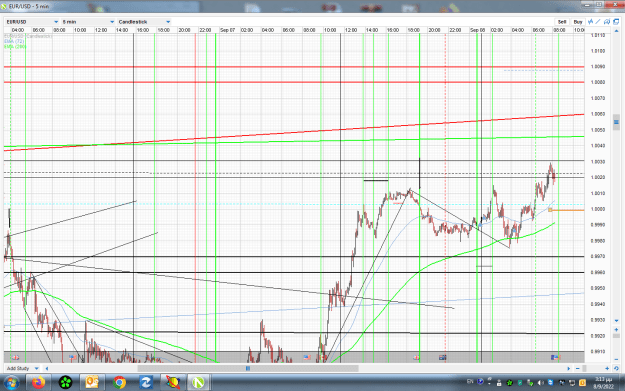Click the zoom out minus icon
The image size is (625, 391).
coord(577,368)
